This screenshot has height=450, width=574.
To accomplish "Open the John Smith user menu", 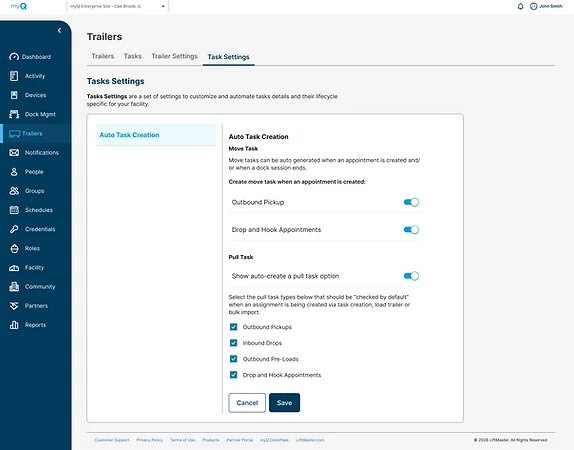I will pos(546,6).
